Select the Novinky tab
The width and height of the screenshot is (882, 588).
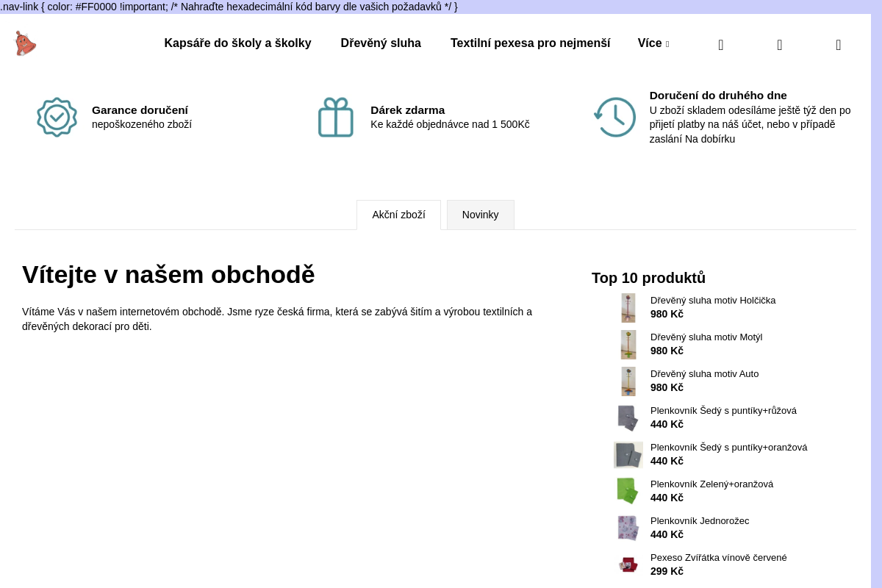(480, 215)
